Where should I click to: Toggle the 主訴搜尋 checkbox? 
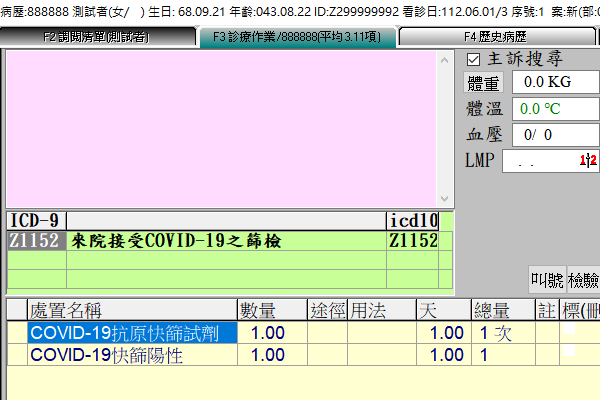(474, 59)
